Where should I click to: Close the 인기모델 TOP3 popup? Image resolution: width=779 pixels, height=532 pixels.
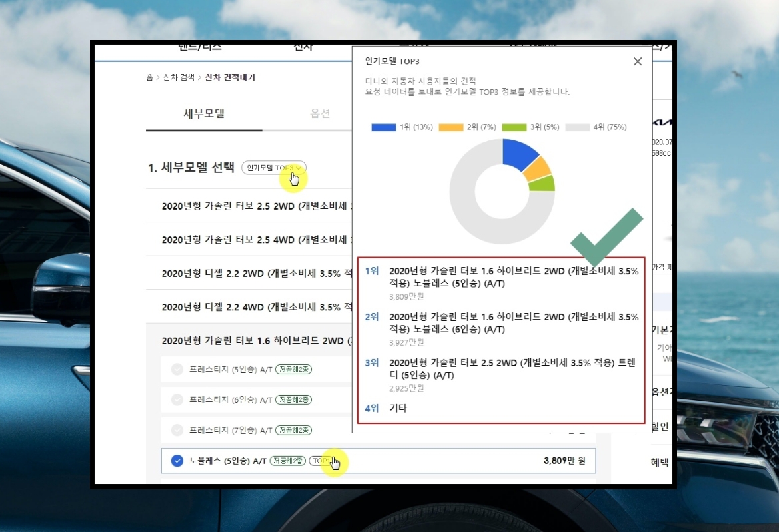coord(638,61)
